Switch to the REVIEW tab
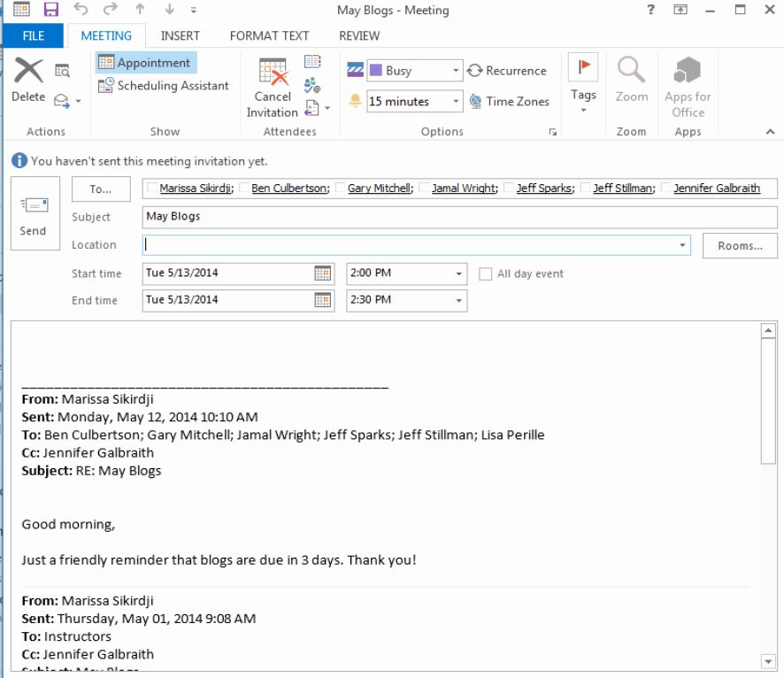784x678 pixels. pos(359,36)
